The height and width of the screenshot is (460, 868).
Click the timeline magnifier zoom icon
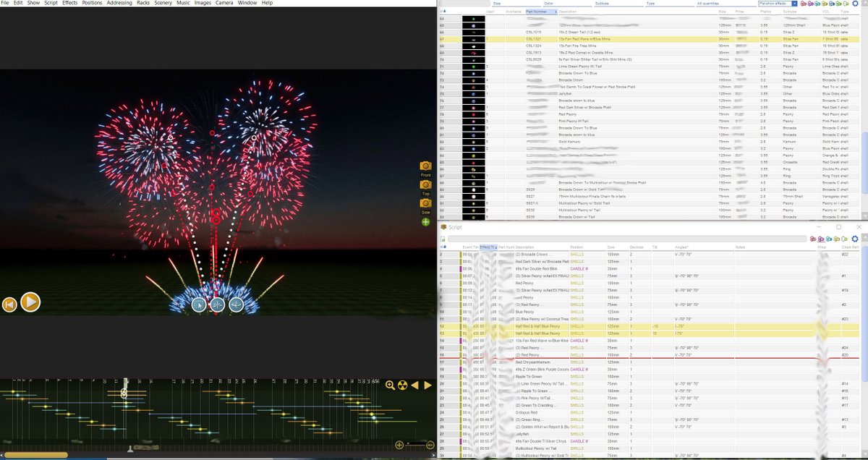coord(390,386)
